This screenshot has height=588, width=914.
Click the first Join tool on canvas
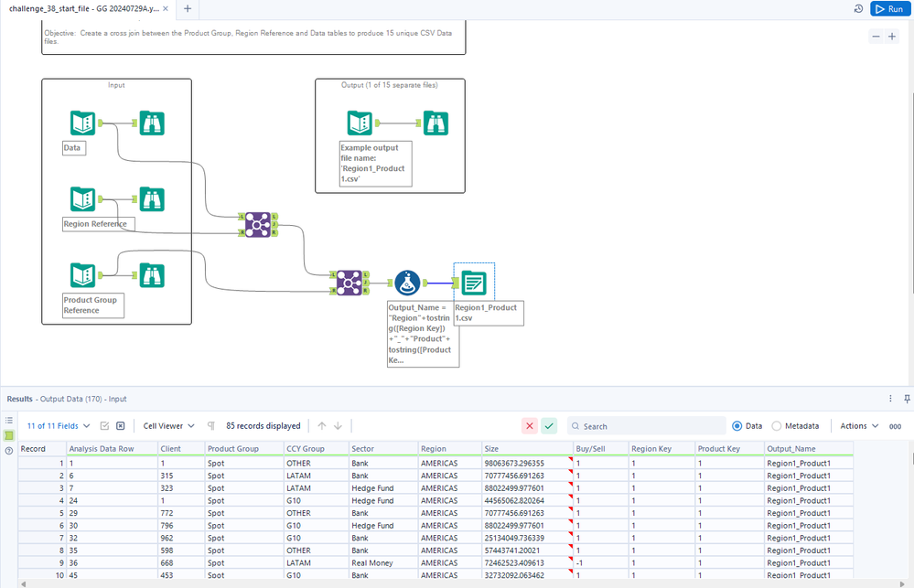(x=256, y=223)
